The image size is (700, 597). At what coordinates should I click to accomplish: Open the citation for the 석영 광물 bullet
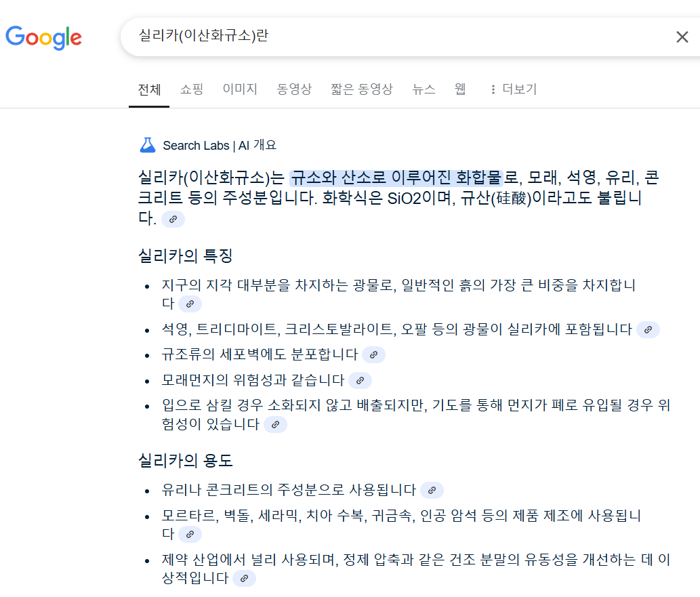point(648,329)
